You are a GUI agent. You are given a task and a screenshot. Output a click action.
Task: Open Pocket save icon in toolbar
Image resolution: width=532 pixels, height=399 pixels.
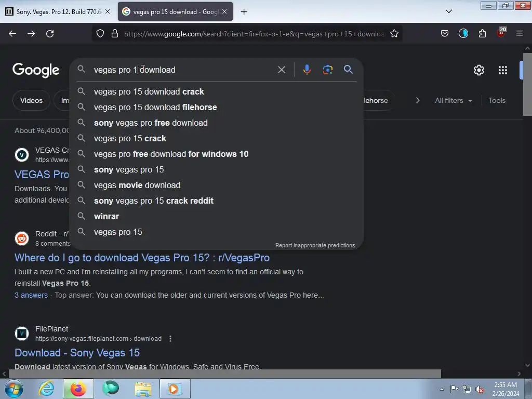click(x=445, y=34)
